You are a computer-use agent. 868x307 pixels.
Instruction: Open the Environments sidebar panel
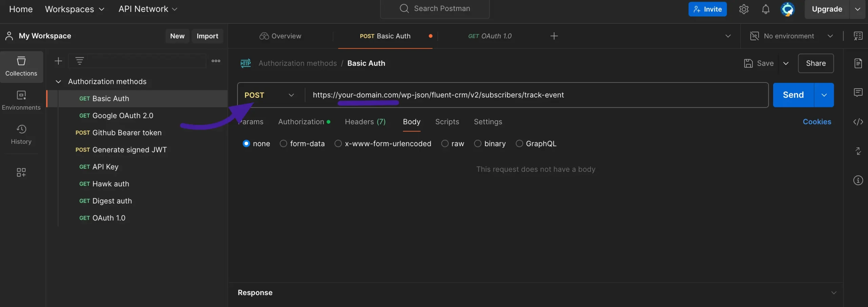pos(21,101)
